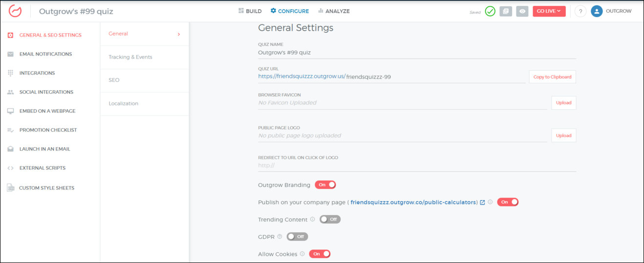Switch to the Build tab
644x263 pixels.
(250, 11)
